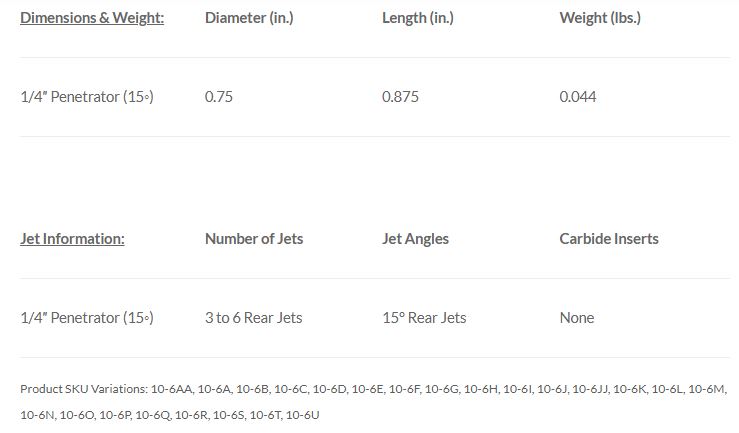Click the Jet Angles column header
The height and width of the screenshot is (433, 739).
(415, 239)
